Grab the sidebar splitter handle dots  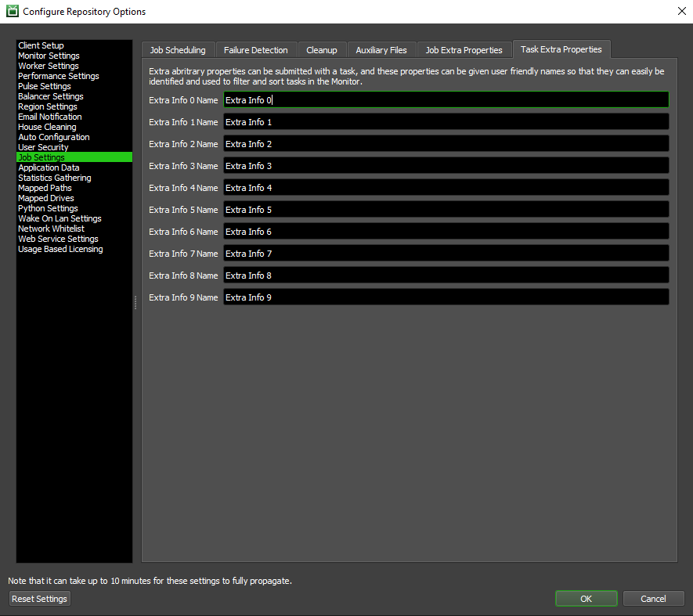pos(135,302)
